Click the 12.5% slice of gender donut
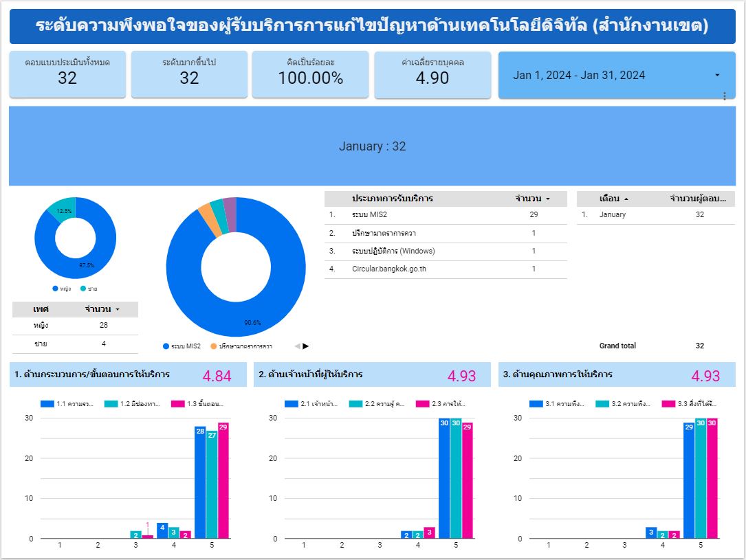This screenshot has width=746, height=560. click(63, 208)
